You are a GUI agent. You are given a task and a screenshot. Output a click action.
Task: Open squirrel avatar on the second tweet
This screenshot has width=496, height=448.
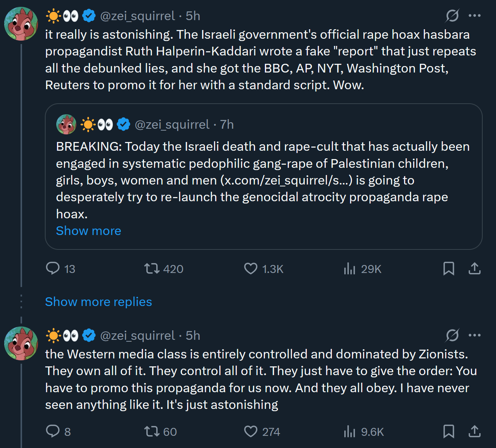click(21, 343)
